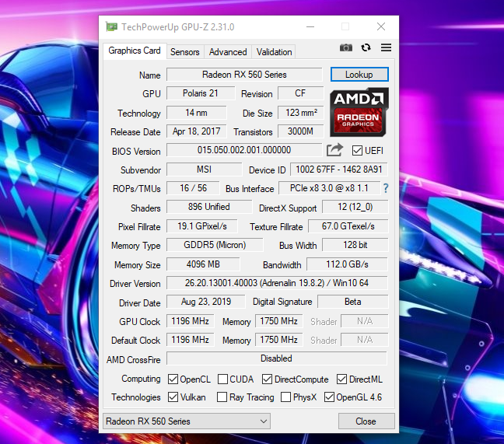This screenshot has width=504, height=444.
Task: Click the ROPs/TMUs value 16 / 56
Action: [x=193, y=188]
